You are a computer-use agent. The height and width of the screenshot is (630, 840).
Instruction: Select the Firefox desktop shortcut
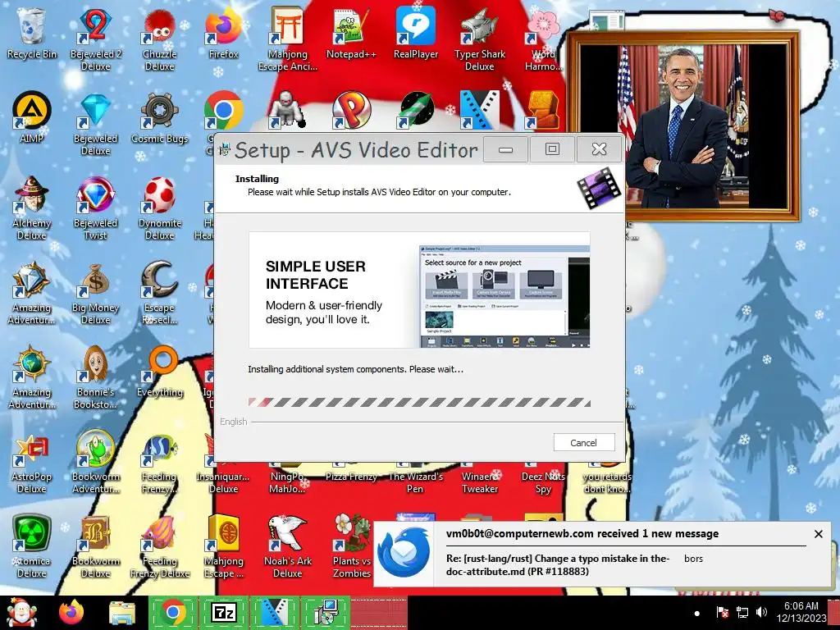coord(223,33)
